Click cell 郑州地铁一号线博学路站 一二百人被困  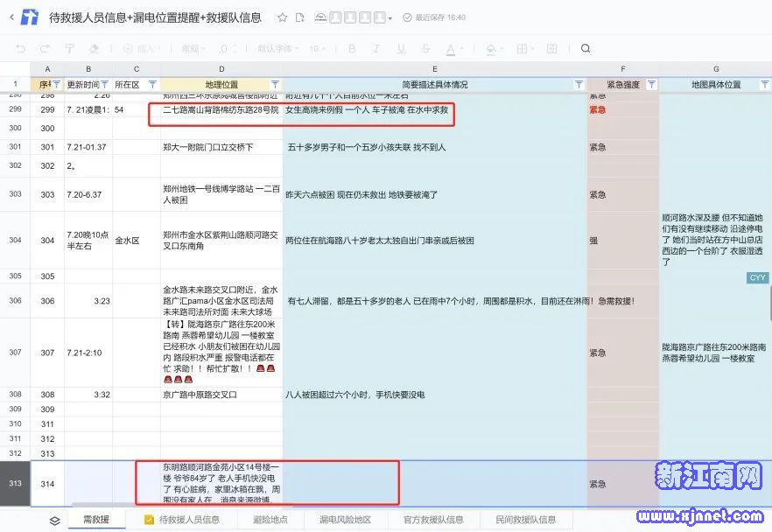221,194
